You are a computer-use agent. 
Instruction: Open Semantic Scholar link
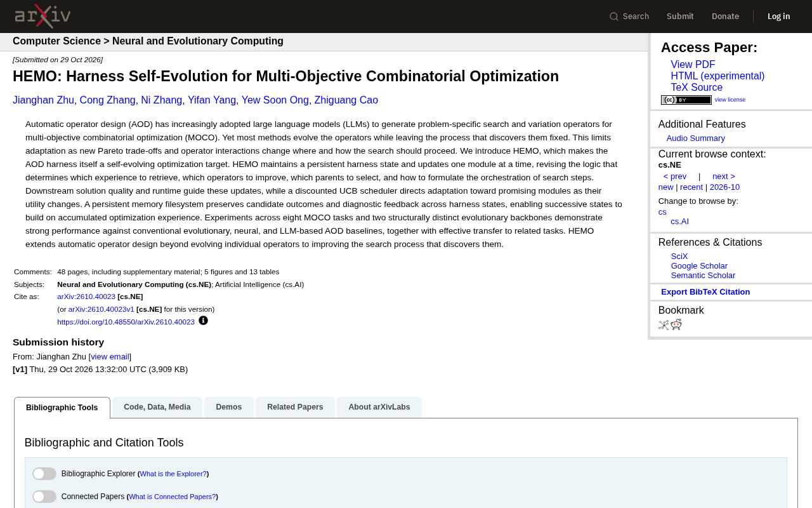click(703, 276)
